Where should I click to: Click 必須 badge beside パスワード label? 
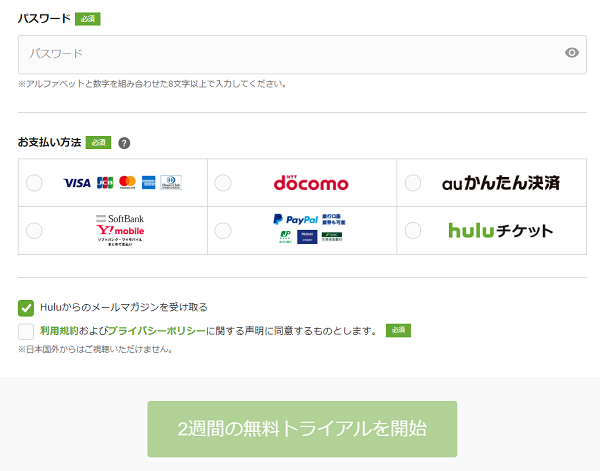pos(88,19)
